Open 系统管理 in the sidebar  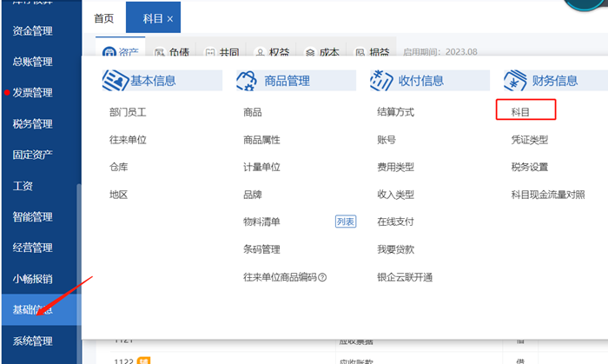pyautogui.click(x=33, y=341)
